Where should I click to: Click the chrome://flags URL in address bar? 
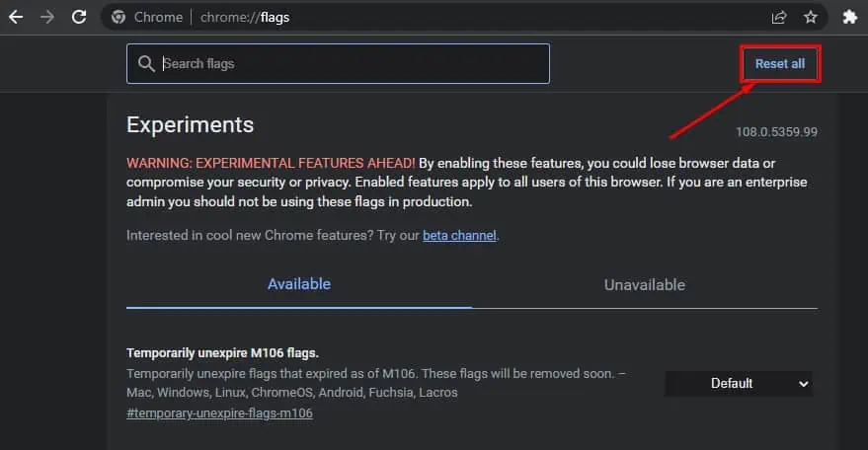pyautogui.click(x=245, y=17)
